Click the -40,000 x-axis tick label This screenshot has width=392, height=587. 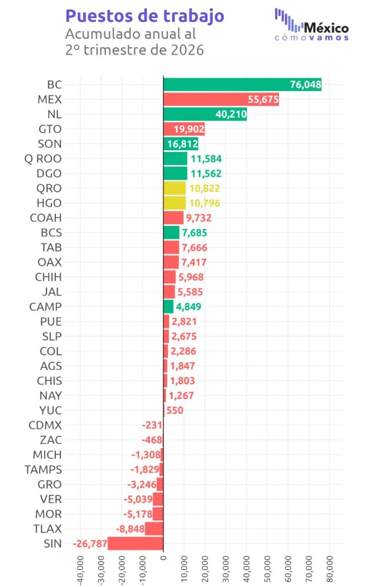tap(80, 570)
